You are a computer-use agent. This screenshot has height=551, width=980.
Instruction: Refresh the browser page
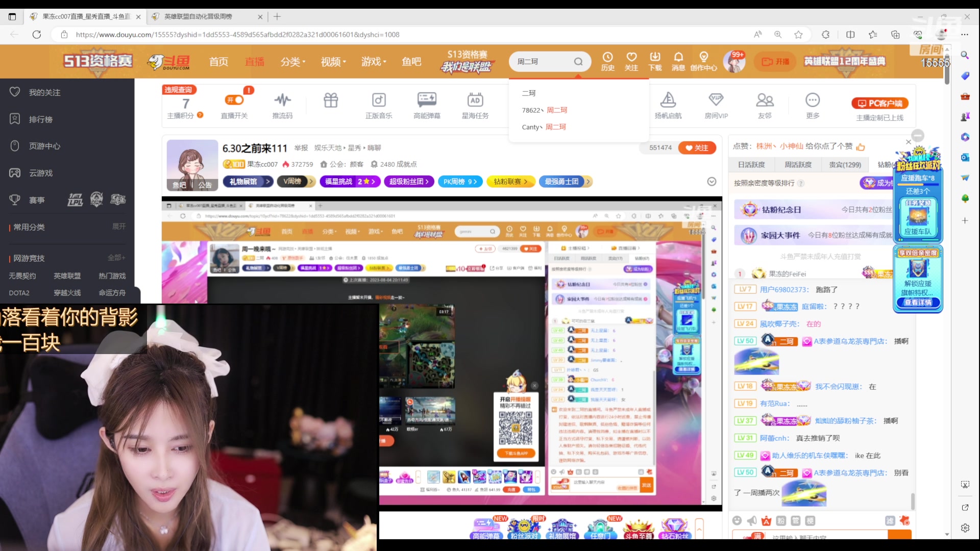(37, 34)
